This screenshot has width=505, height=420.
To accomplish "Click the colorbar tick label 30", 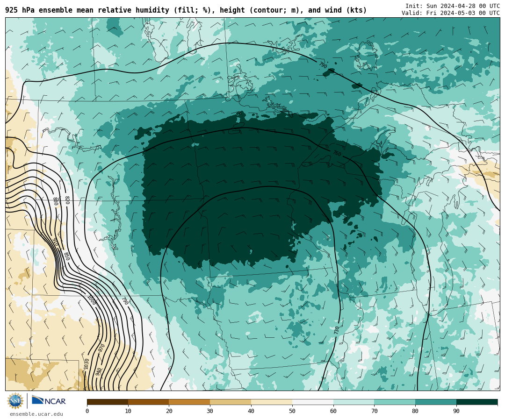I will tap(210, 411).
